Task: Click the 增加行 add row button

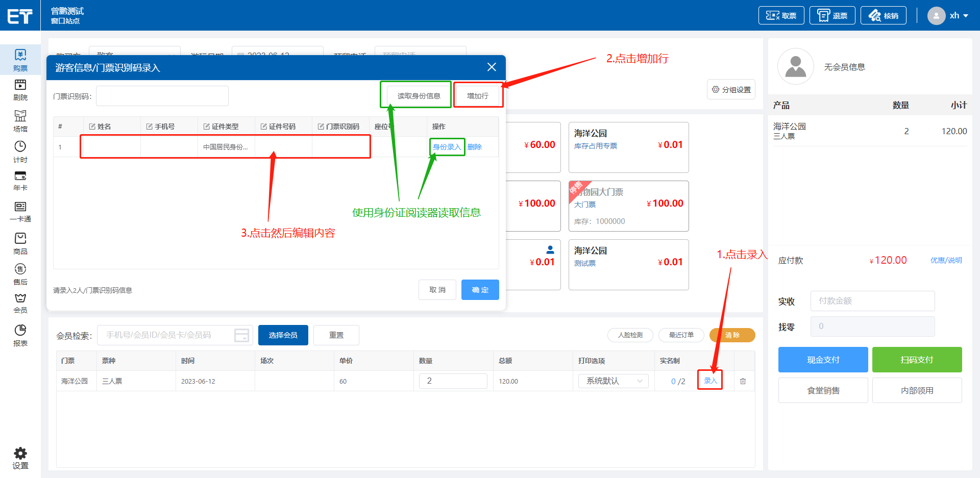Action: [477, 96]
